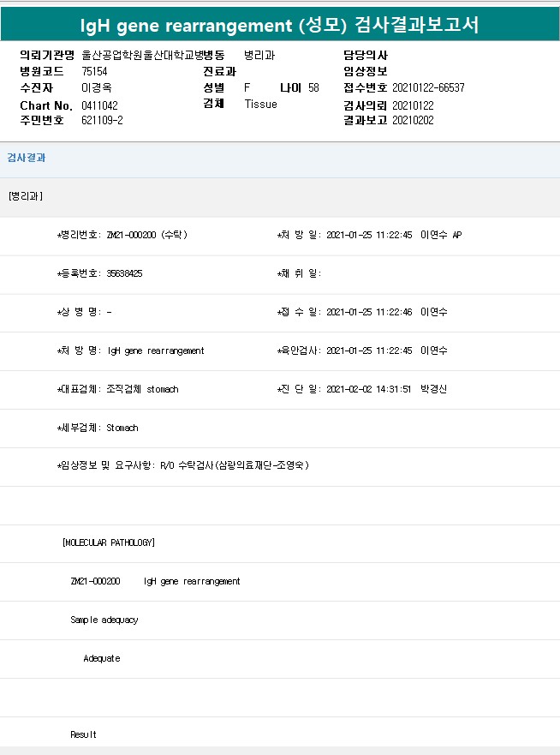Click the hospital code value 75154

94,71
